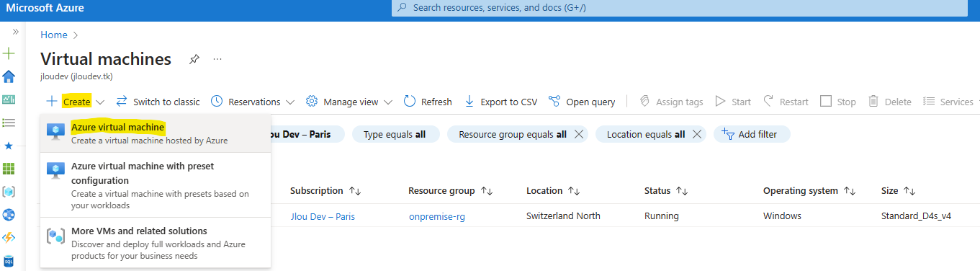Open Resource groups bracket icon in sidebar

9,192
